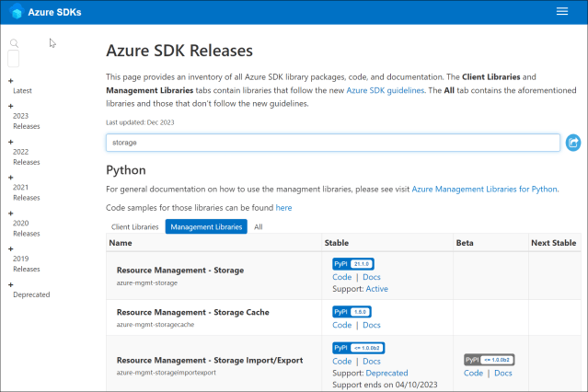Click the Active support link for Storage
The height and width of the screenshot is (392, 588).
[377, 289]
